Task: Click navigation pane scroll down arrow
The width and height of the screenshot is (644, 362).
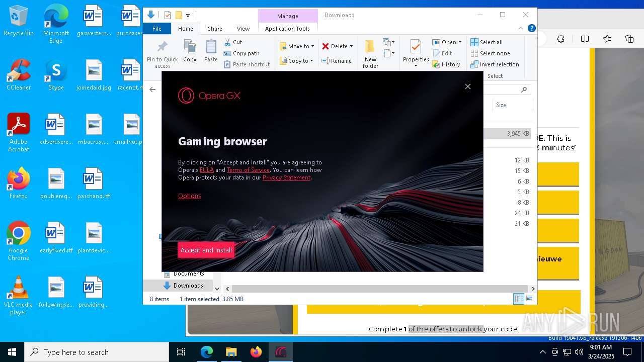Action: point(217,289)
